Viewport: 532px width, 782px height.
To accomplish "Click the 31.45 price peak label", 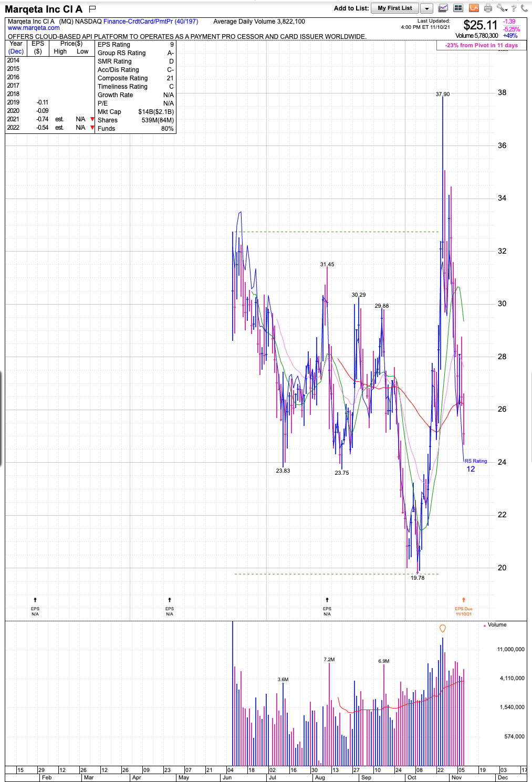I will click(x=327, y=264).
